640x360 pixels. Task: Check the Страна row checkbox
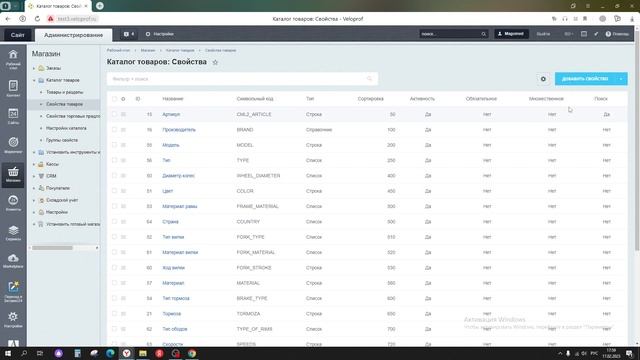[x=114, y=222]
